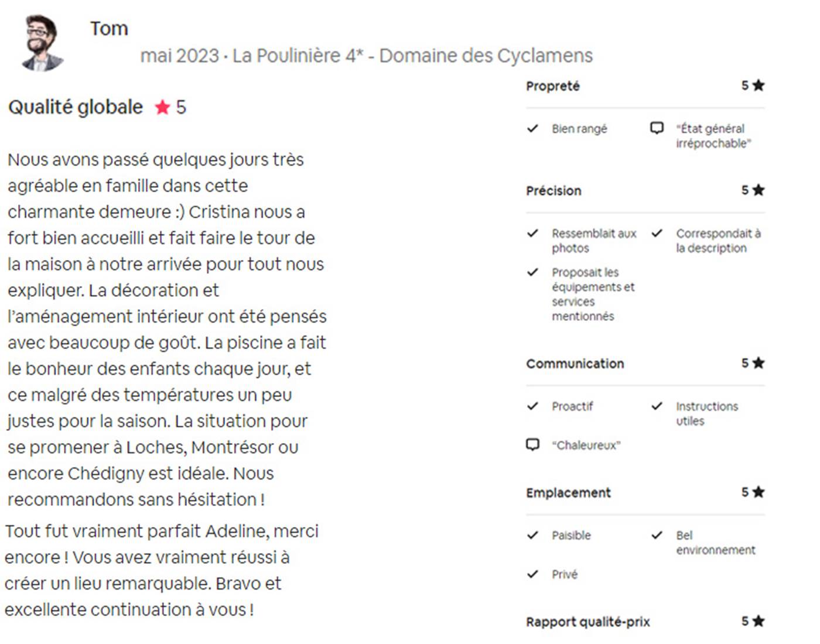
Task: Click the Communication rating star
Action: point(758,363)
